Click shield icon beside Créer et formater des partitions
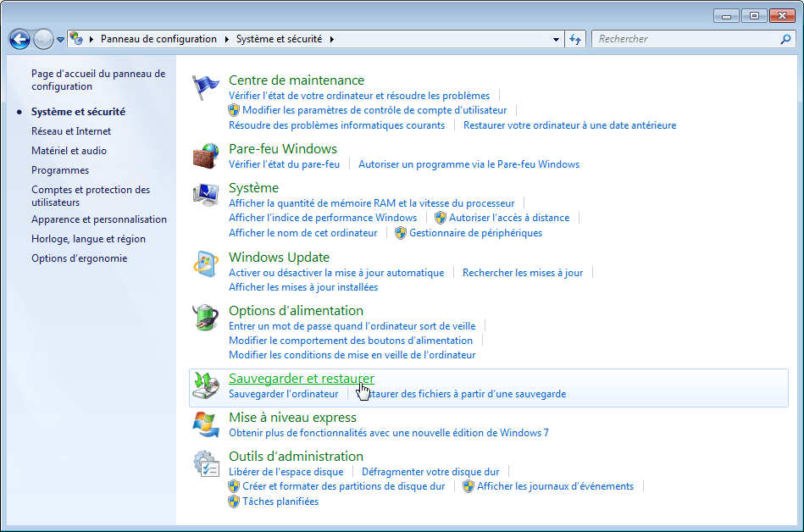This screenshot has height=532, width=804. pyautogui.click(x=234, y=486)
